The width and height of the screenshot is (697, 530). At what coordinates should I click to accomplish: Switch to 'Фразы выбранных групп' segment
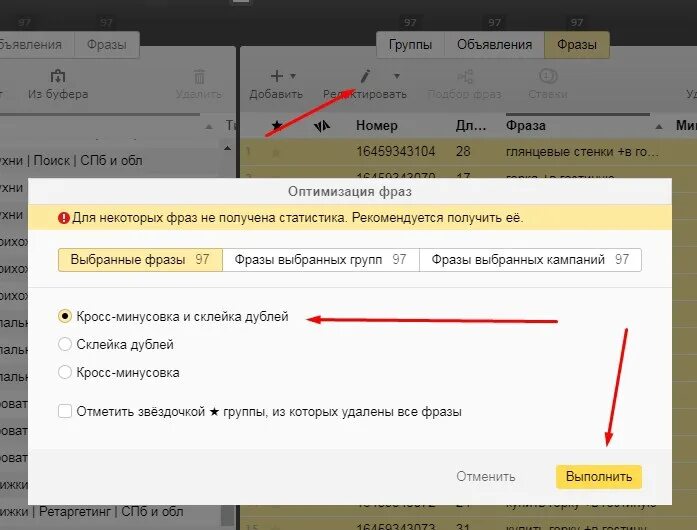320,260
